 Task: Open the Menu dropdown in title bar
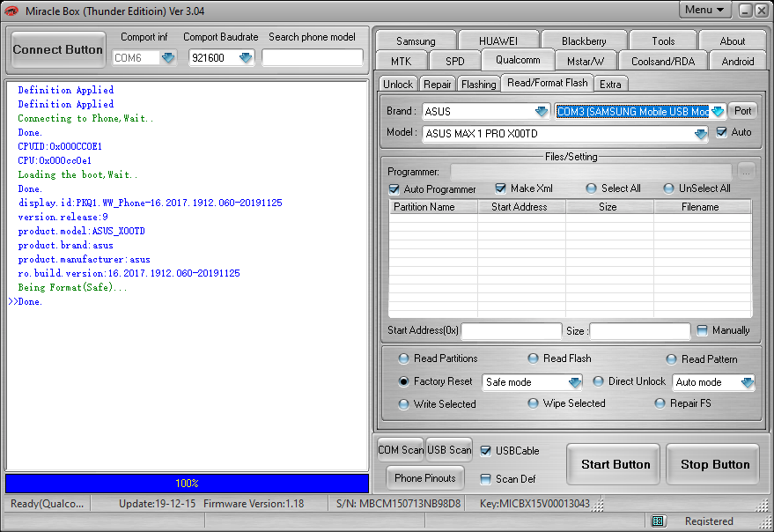pyautogui.click(x=704, y=10)
